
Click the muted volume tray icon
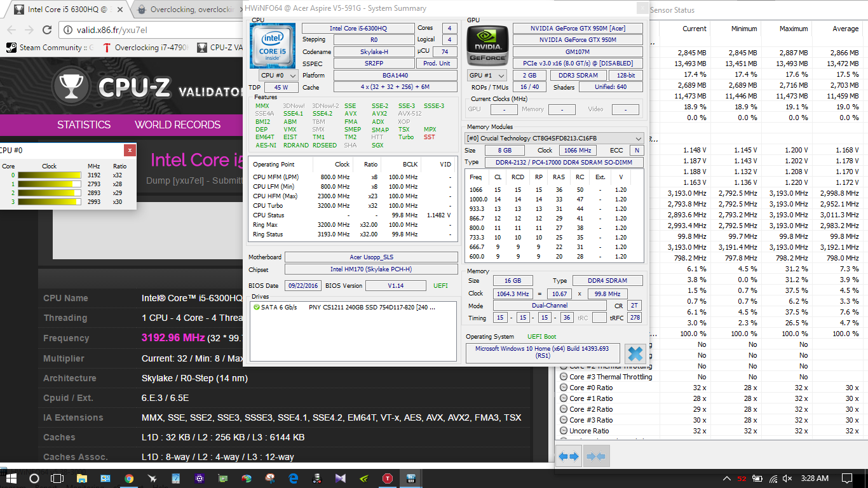tap(788, 478)
